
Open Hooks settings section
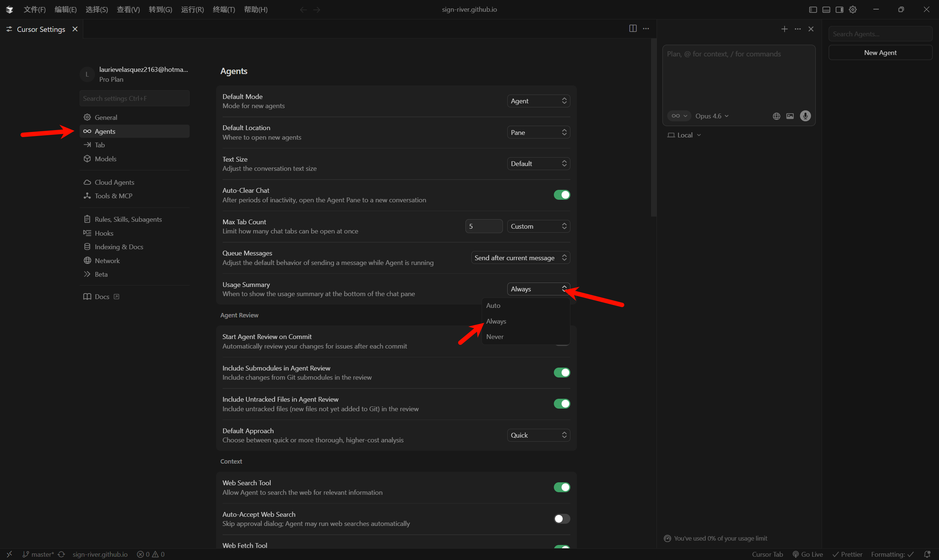(134, 233)
